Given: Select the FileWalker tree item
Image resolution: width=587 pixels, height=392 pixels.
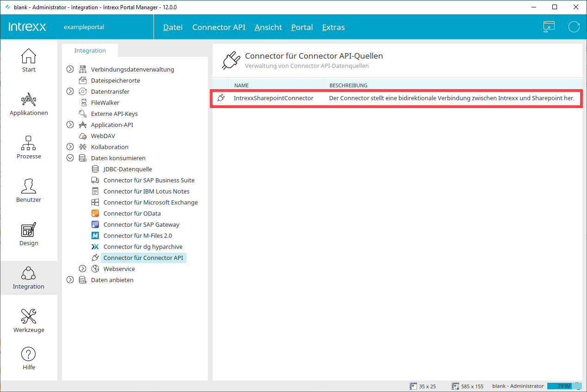Looking at the screenshot, I should (105, 103).
